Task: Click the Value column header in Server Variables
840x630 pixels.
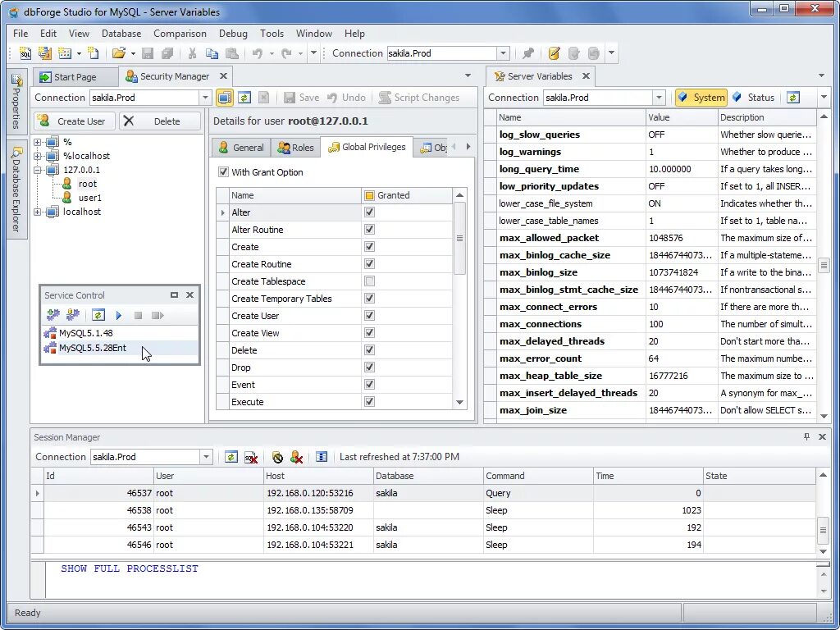Action: [x=682, y=117]
